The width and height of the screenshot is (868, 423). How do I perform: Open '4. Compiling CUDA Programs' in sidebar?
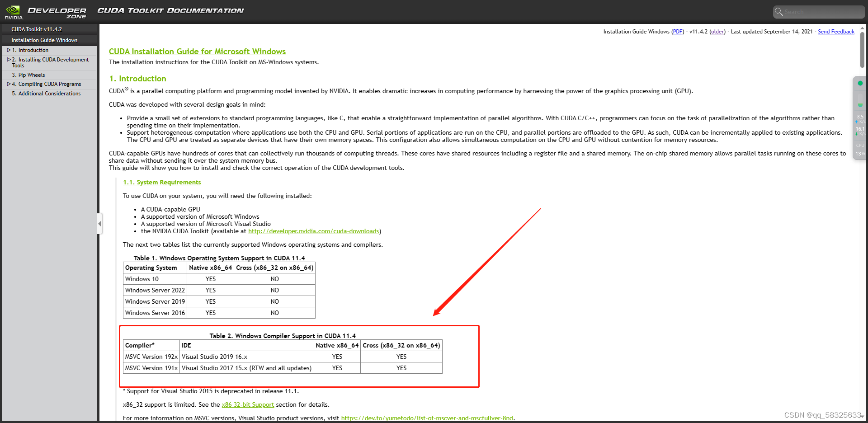[47, 84]
